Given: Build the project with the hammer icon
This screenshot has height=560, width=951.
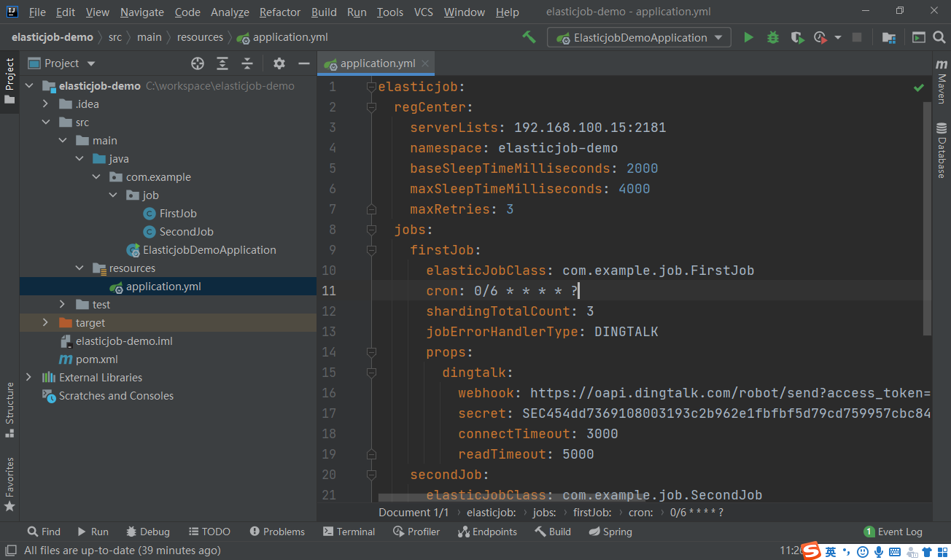Looking at the screenshot, I should [x=529, y=37].
